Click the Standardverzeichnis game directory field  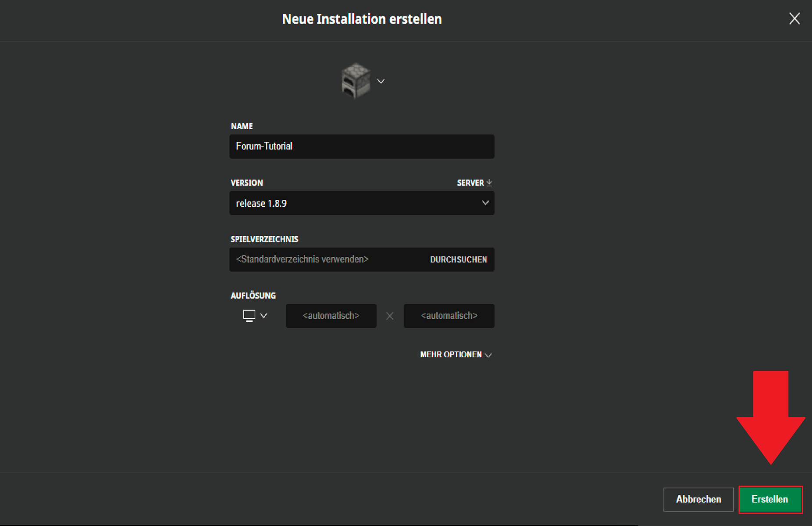point(327,259)
